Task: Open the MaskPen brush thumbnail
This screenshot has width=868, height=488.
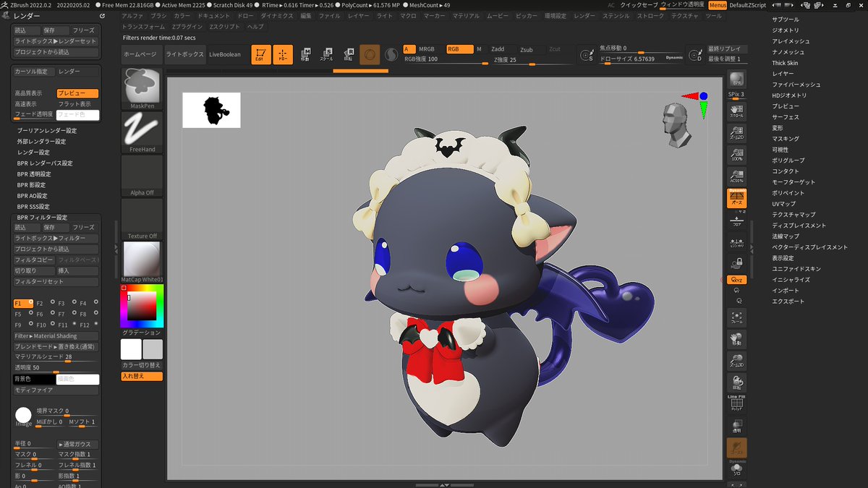Action: tap(142, 88)
